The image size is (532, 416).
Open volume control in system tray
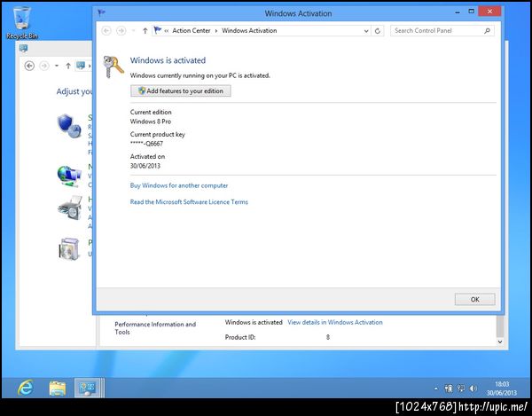[473, 389]
